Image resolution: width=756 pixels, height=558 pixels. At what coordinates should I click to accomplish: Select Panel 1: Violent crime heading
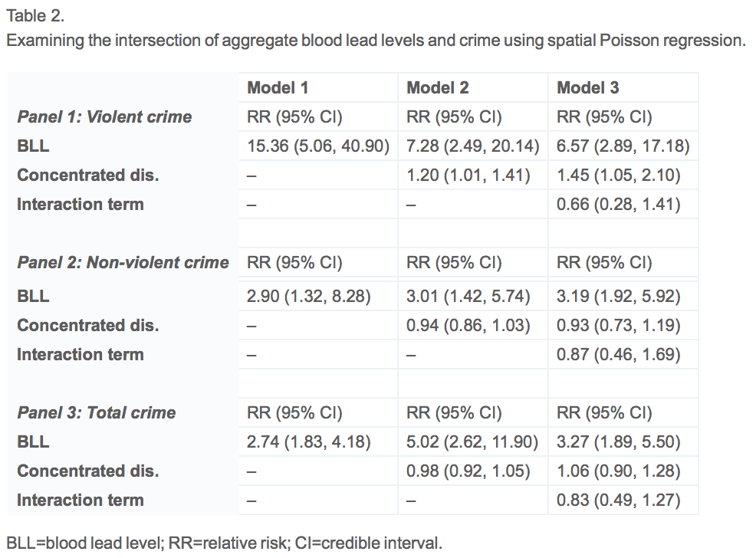click(x=104, y=117)
